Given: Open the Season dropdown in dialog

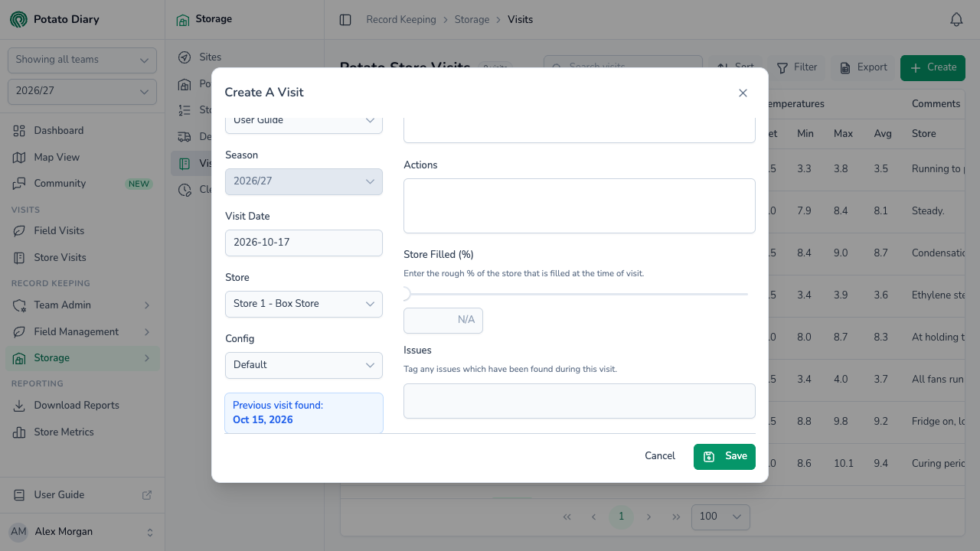Looking at the screenshot, I should [x=304, y=181].
